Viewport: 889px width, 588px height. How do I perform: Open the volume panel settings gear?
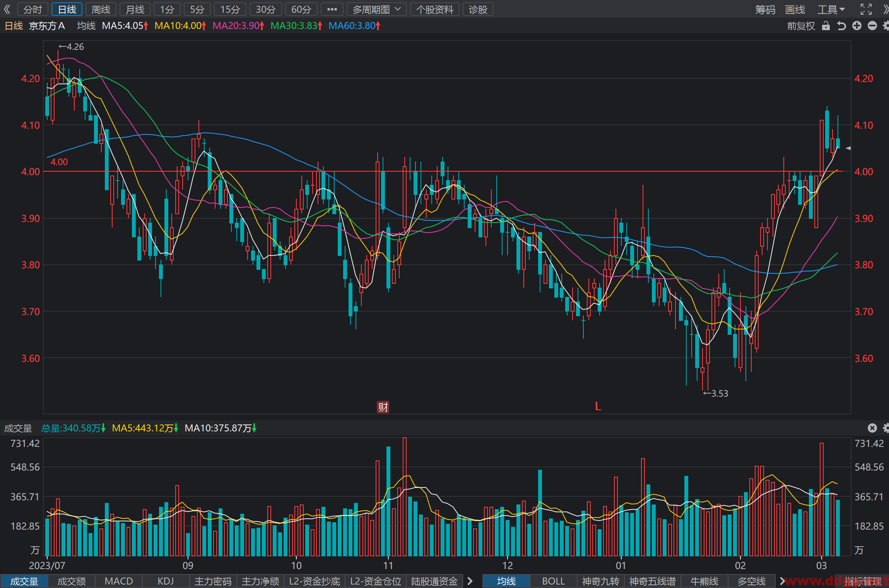pos(886,428)
